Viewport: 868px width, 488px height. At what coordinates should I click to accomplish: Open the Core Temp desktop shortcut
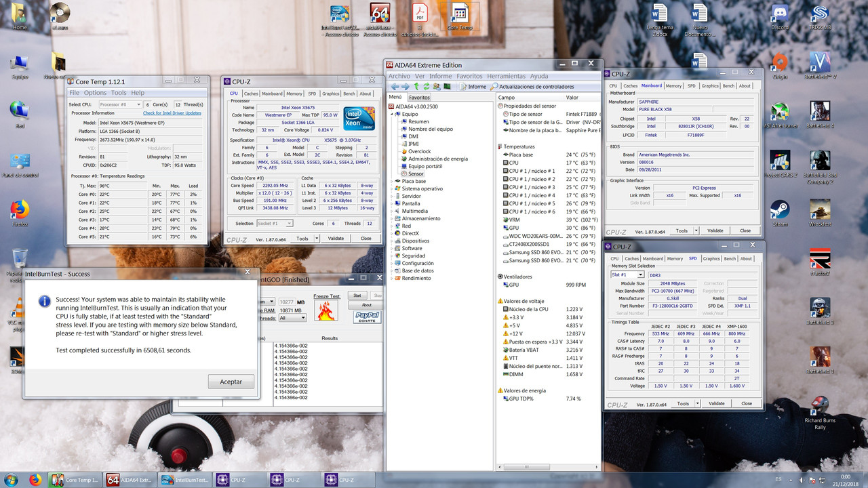[x=459, y=16]
